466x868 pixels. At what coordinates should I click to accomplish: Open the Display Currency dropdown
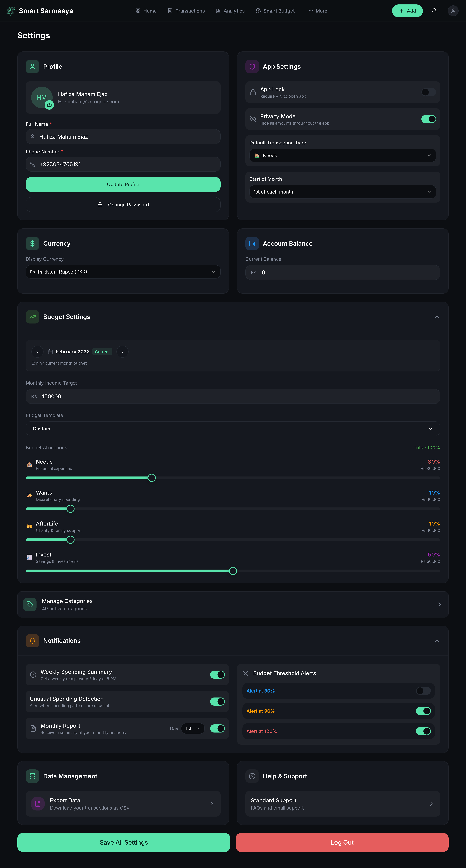pos(123,272)
